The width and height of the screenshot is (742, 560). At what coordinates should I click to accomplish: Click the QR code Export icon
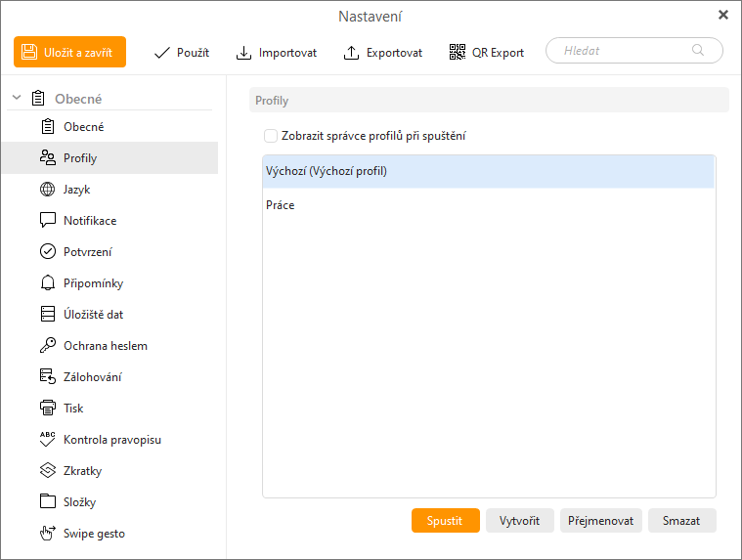coord(458,53)
